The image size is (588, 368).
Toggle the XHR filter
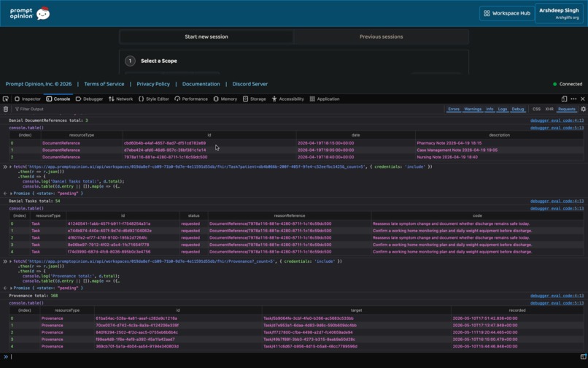tap(549, 109)
